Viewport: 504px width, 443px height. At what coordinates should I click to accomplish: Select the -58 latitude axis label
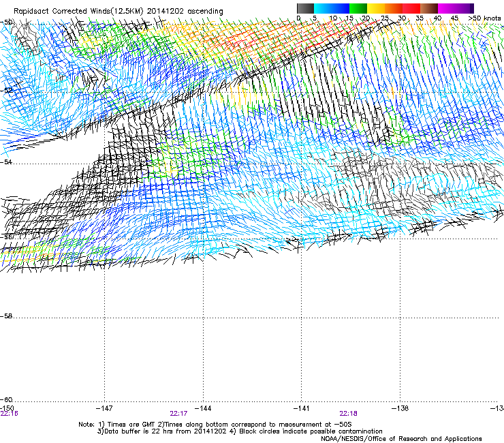pos(6,316)
